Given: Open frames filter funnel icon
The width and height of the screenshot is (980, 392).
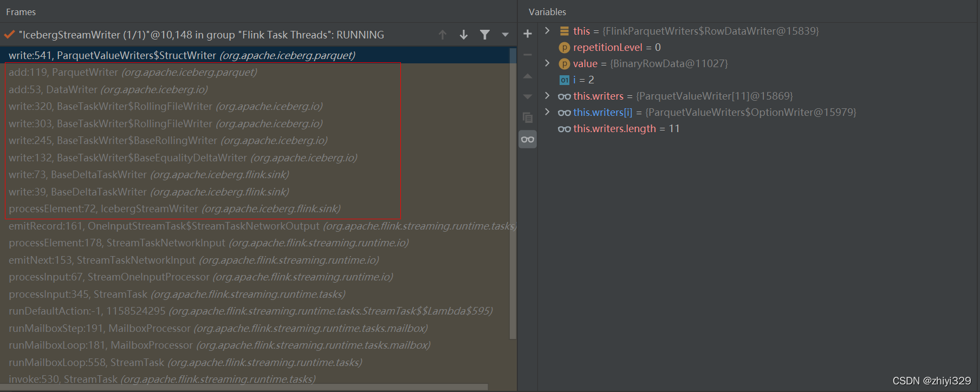Looking at the screenshot, I should tap(485, 35).
